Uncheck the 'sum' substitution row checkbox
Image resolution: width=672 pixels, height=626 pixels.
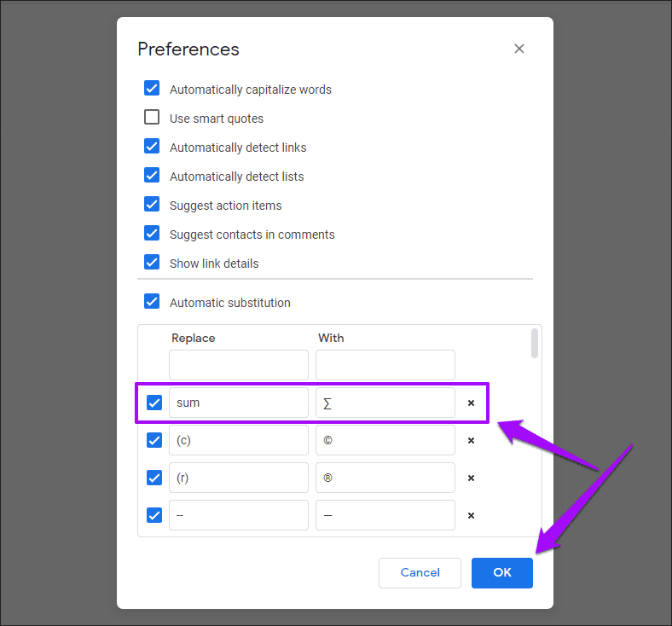pyautogui.click(x=154, y=403)
